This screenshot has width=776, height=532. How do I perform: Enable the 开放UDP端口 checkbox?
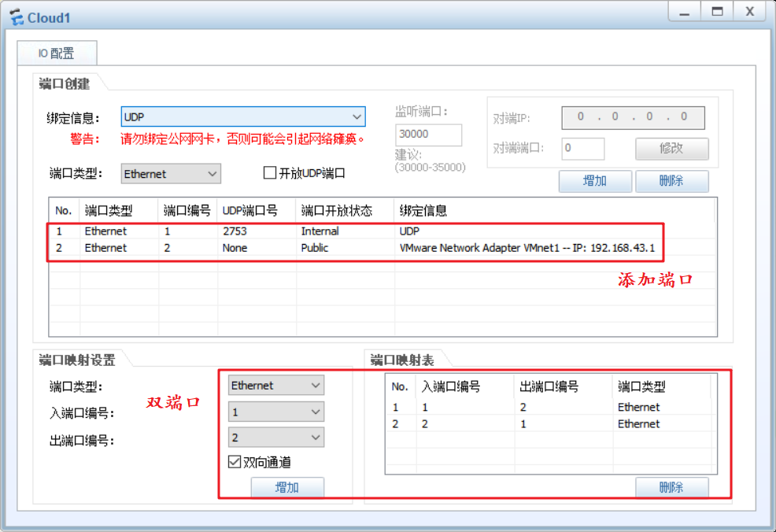(x=270, y=172)
